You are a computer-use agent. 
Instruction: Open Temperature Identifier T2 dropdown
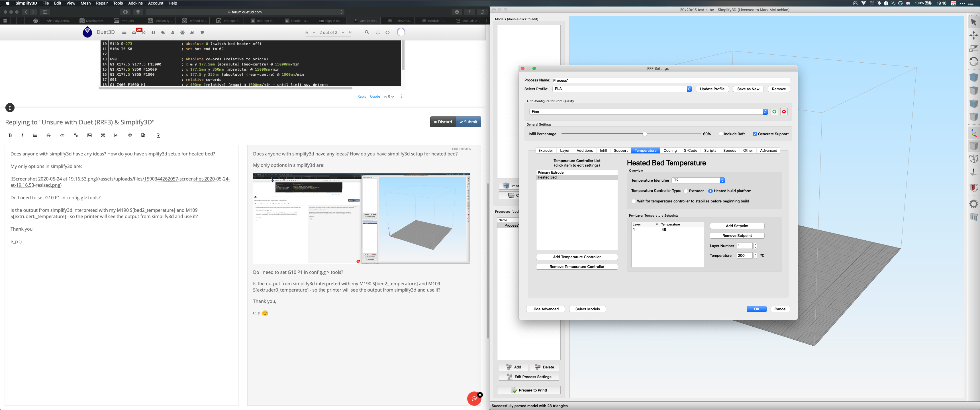[x=698, y=180]
